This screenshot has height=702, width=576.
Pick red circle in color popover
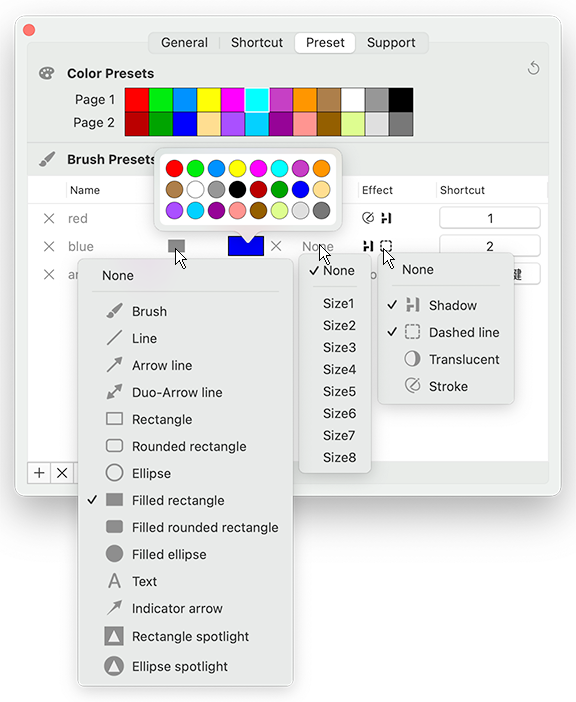tap(175, 168)
